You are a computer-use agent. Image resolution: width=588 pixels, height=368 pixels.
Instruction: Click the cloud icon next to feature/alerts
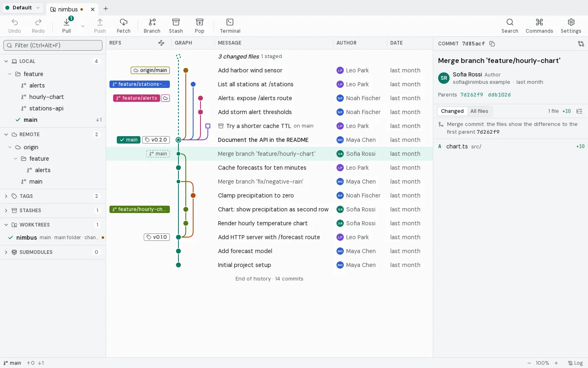[165, 98]
